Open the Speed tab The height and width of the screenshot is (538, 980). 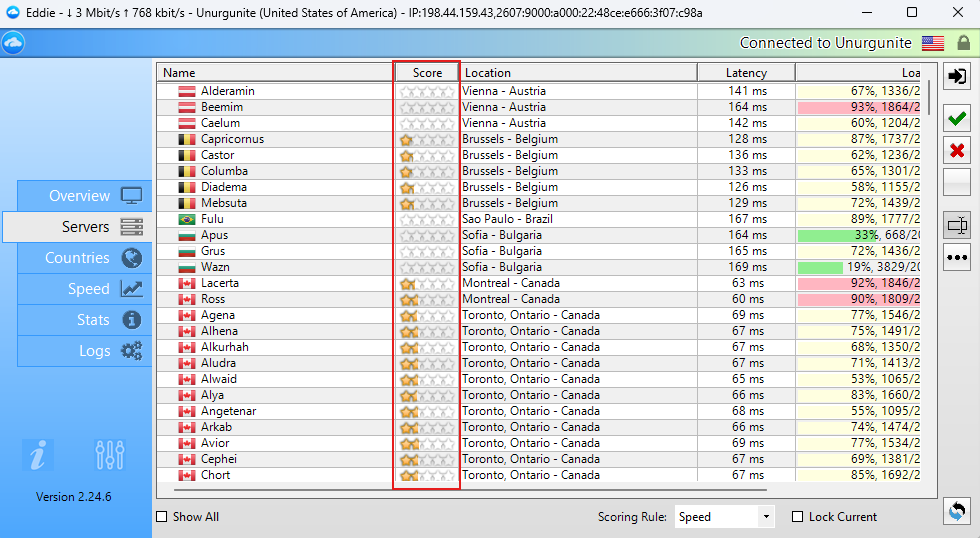click(84, 289)
